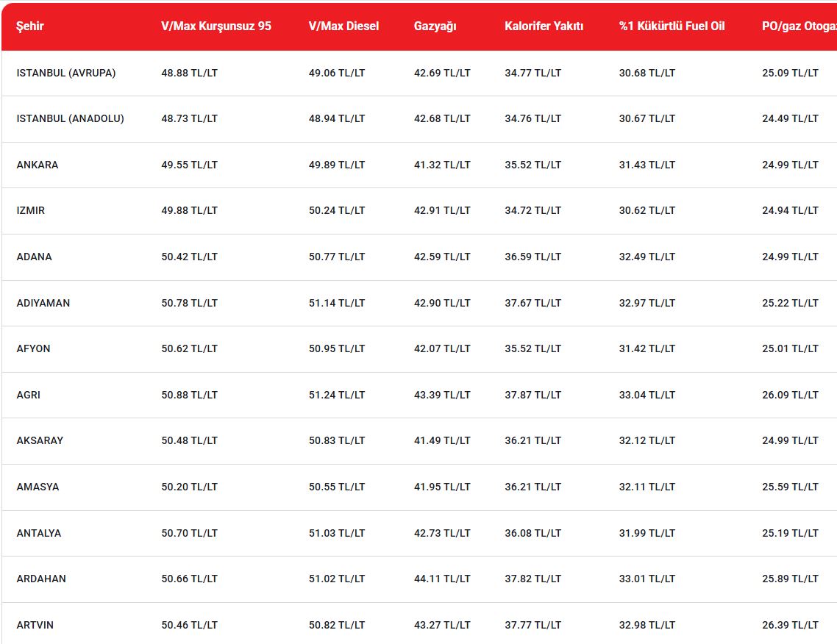
Task: Click the 42.69 TL/LT gazyağı price
Action: [442, 73]
